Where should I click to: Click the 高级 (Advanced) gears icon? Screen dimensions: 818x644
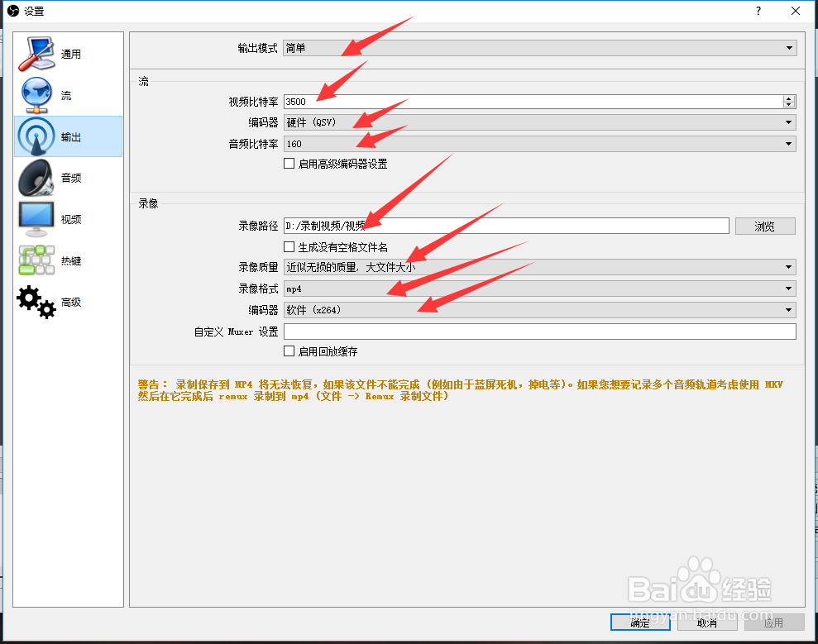[x=36, y=302]
